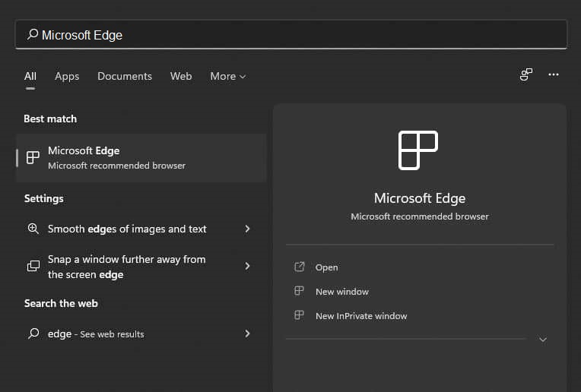Click the web search icon beside edge

(33, 334)
